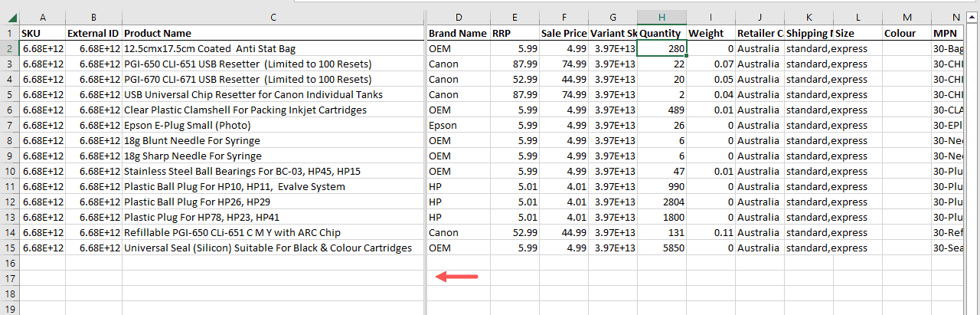Select the empty row 17 header

point(9,278)
